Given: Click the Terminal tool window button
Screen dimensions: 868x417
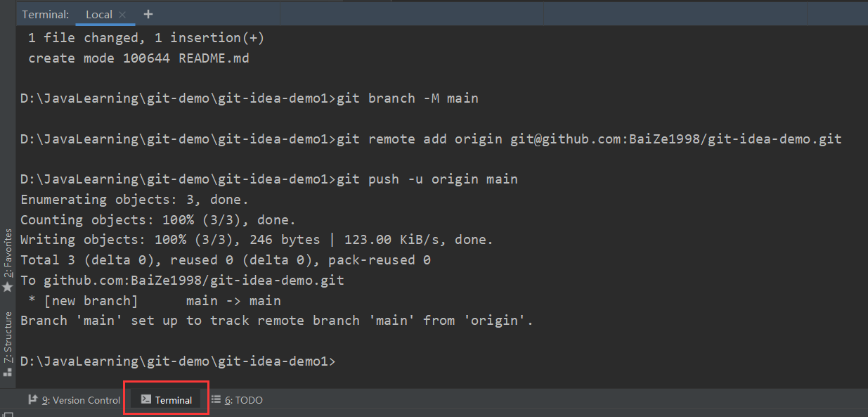Looking at the screenshot, I should pyautogui.click(x=167, y=400).
